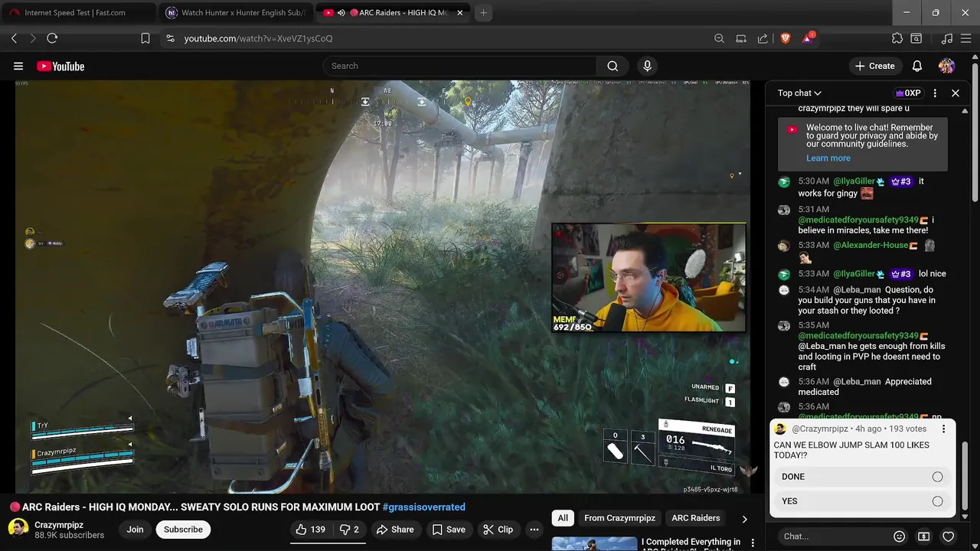
Task: Click the search magnifier button
Action: pos(612,67)
